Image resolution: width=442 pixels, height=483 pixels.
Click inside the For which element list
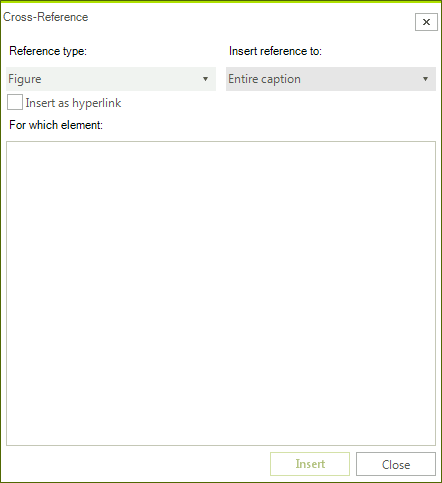click(221, 293)
